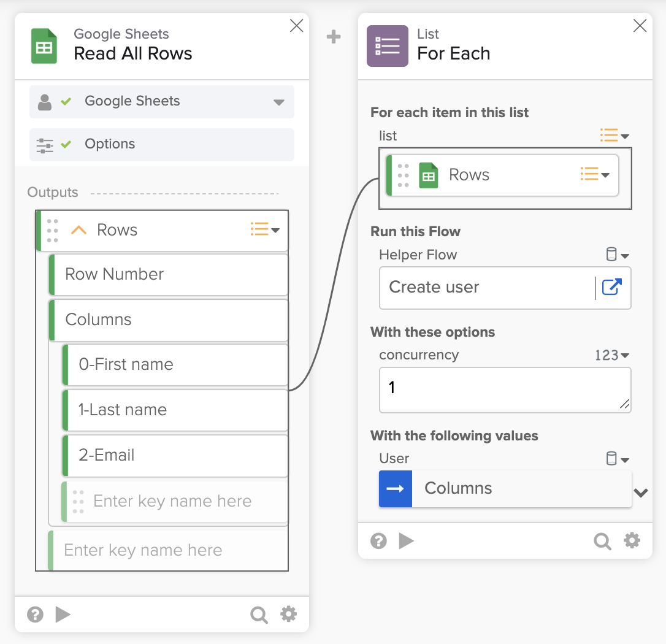Collapse the Rows output with the chevron

pos(78,230)
